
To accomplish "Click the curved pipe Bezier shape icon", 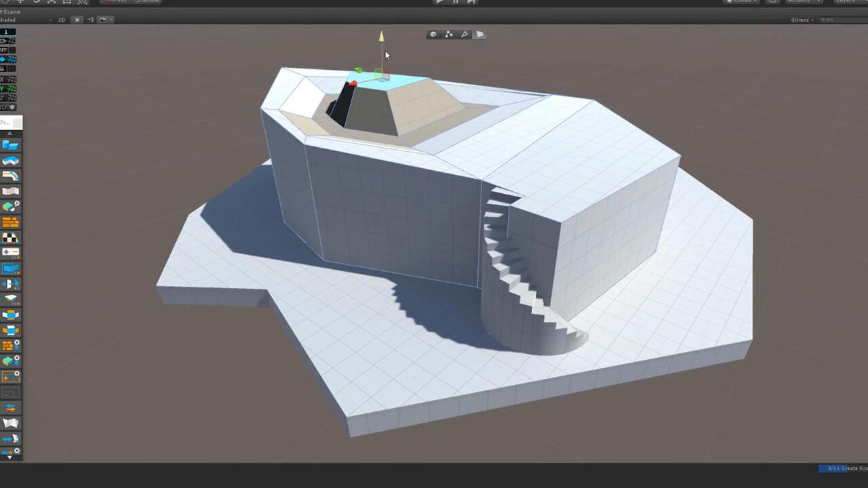I will 11,176.
